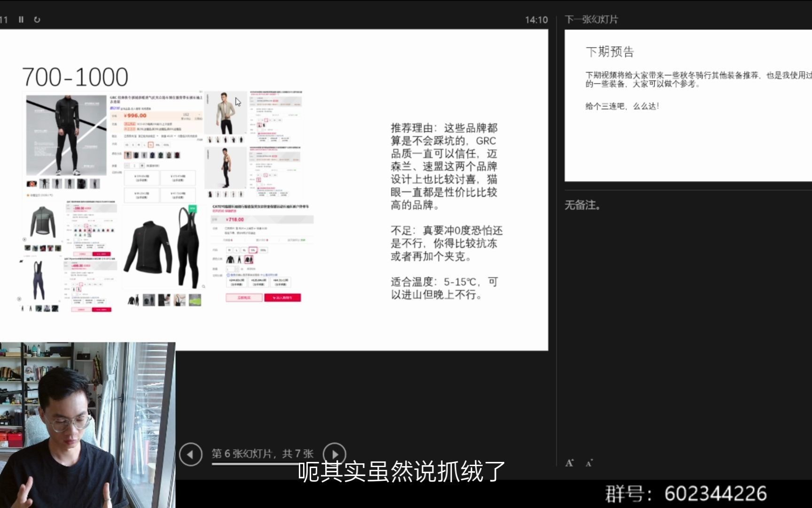This screenshot has height=508, width=812.
Task: Click the grey striped jersey image
Action: click(43, 222)
